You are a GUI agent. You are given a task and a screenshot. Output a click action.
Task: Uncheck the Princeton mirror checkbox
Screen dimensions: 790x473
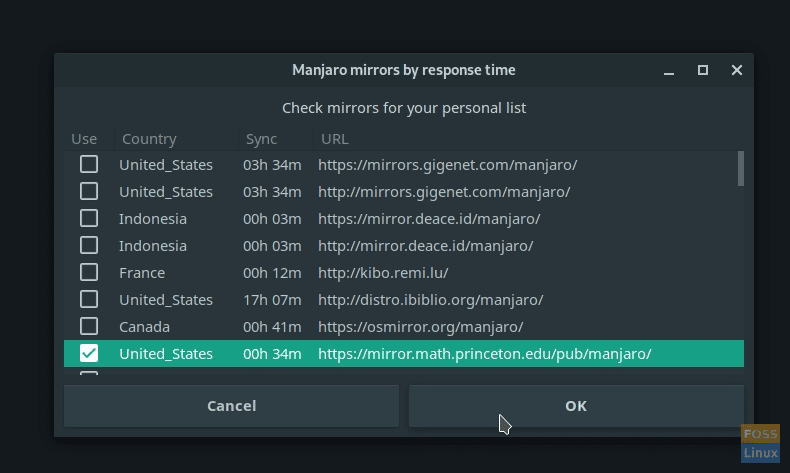89,353
